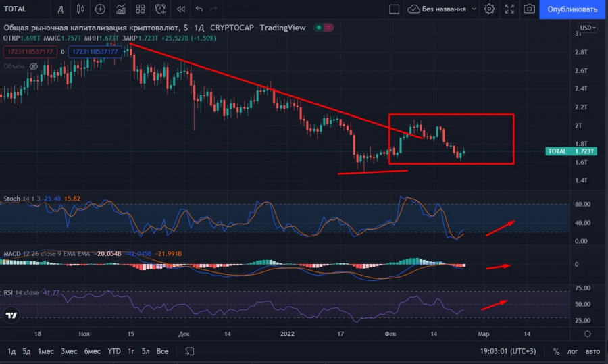
Task: Open the candlestick chart type menu
Action: pyautogui.click(x=80, y=9)
